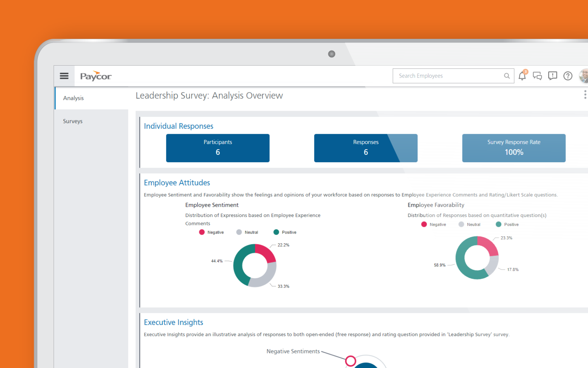Click in the Search Employees field
This screenshot has height=368, width=588.
(453, 76)
